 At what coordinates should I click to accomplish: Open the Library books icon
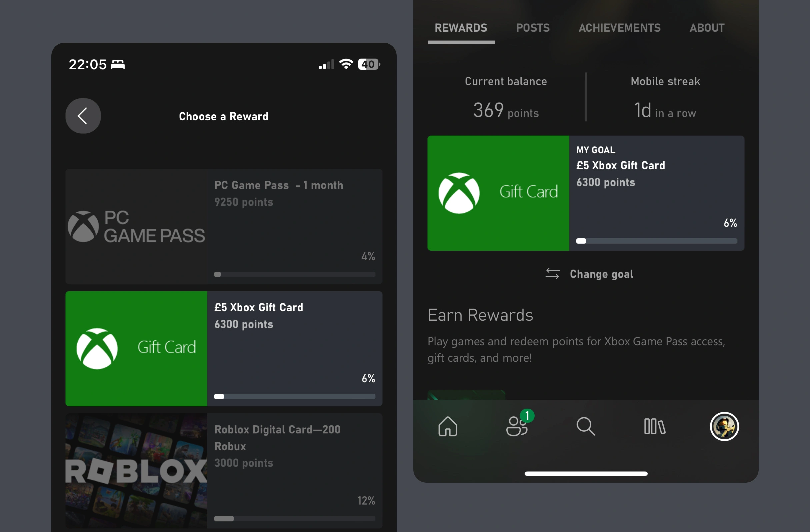pyautogui.click(x=655, y=426)
